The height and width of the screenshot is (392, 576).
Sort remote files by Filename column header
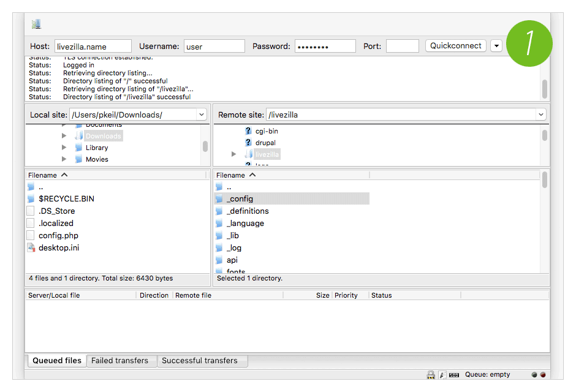[x=292, y=175]
